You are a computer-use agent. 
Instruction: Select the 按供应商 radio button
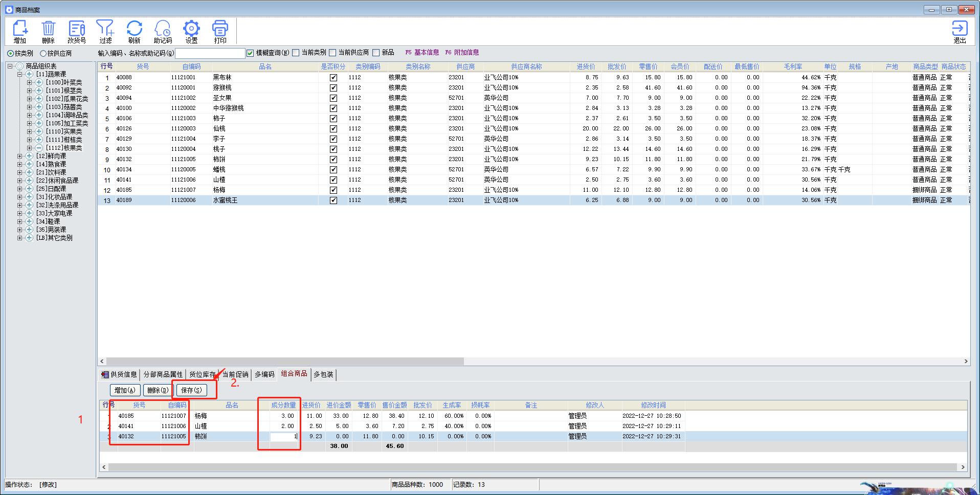click(x=43, y=53)
